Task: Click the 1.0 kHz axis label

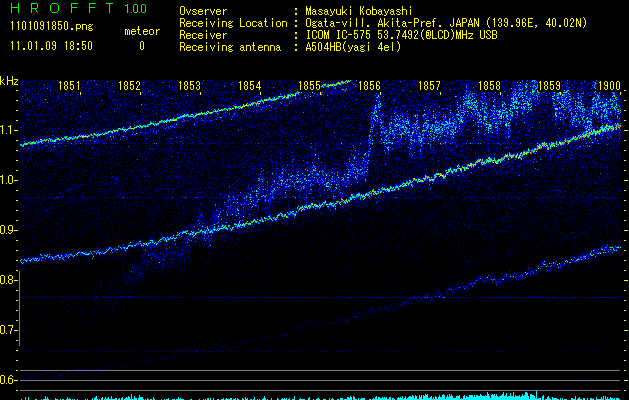Action: tap(7, 180)
